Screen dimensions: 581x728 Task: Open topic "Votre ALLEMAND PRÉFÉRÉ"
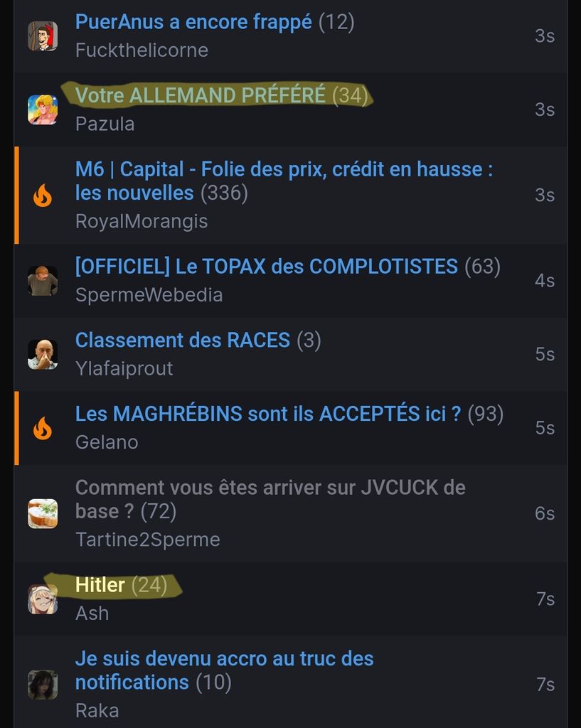[200, 96]
